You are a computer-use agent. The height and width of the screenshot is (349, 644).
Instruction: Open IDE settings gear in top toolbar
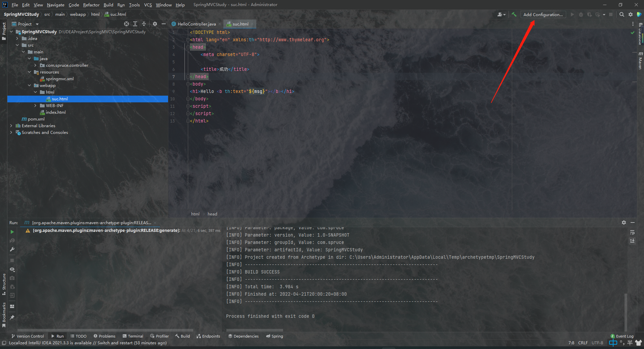coord(631,14)
